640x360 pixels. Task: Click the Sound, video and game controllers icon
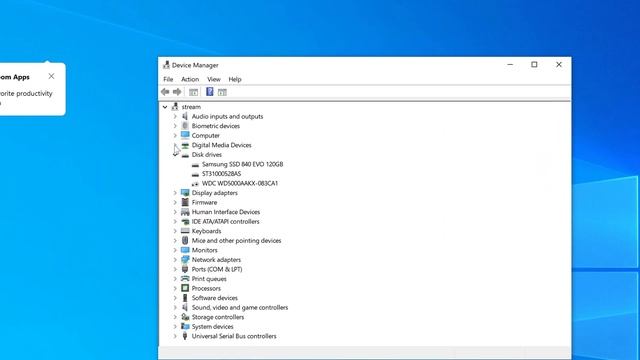click(185, 307)
